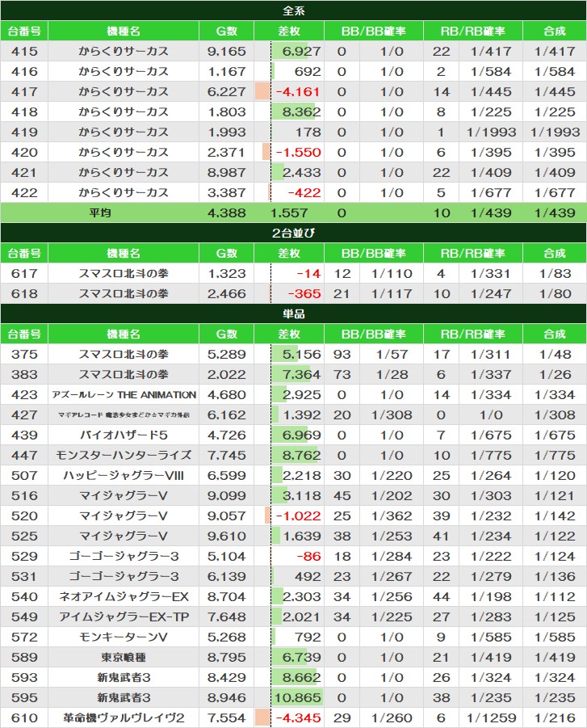Click the 1/117 BB probability
This screenshot has height=728, width=587.
[x=392, y=294]
